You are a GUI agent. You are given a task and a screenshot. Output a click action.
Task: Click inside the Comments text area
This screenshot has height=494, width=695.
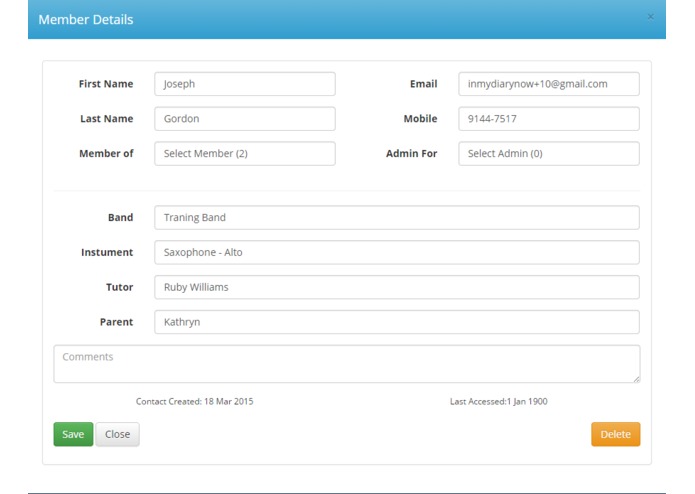(x=347, y=364)
